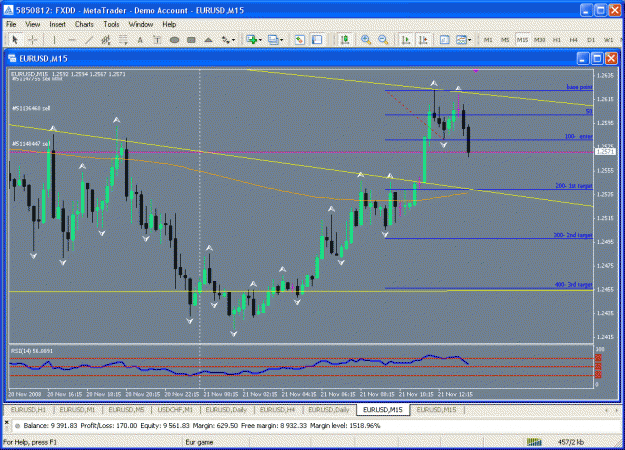Switch to the EURUSD,H1 chart tab
This screenshot has width=625, height=450.
point(28,410)
